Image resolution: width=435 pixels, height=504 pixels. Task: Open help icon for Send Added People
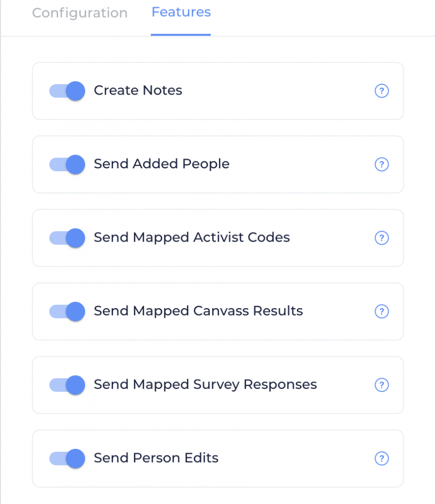[x=382, y=164]
